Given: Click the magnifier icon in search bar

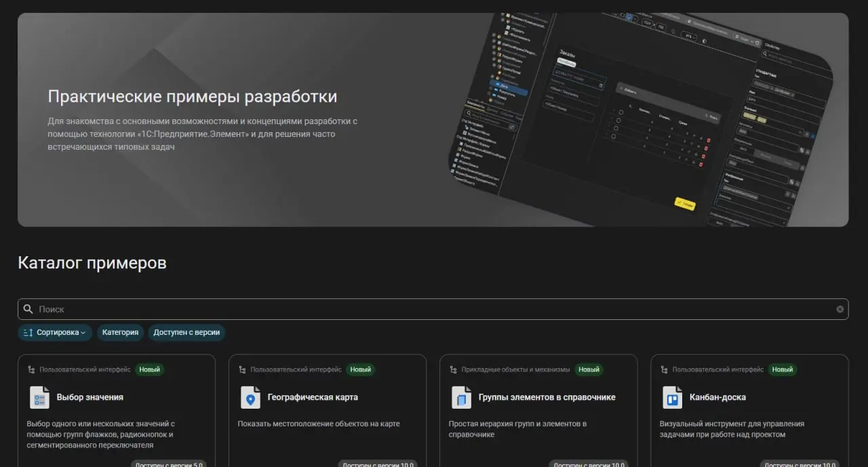Looking at the screenshot, I should (28, 309).
